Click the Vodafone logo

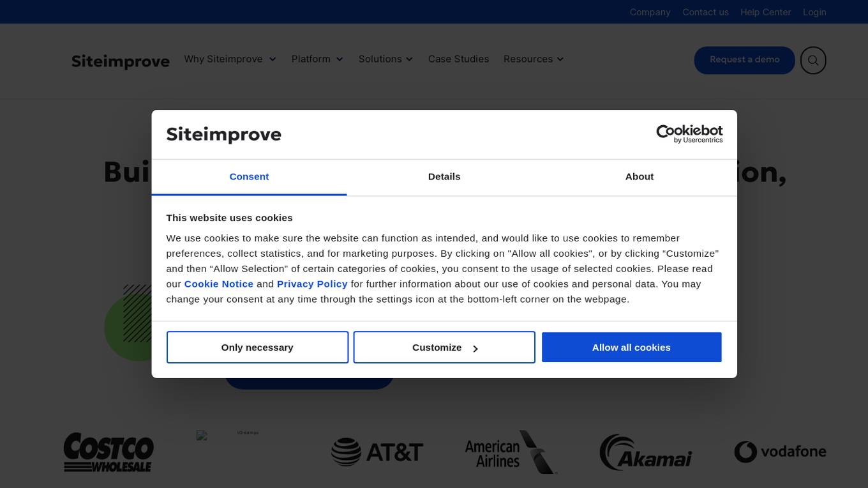[x=780, y=452]
